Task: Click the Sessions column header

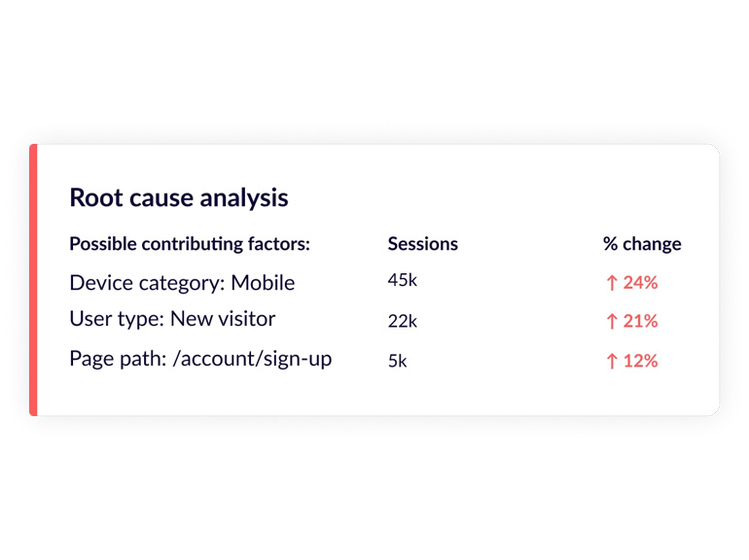Action: point(422,244)
